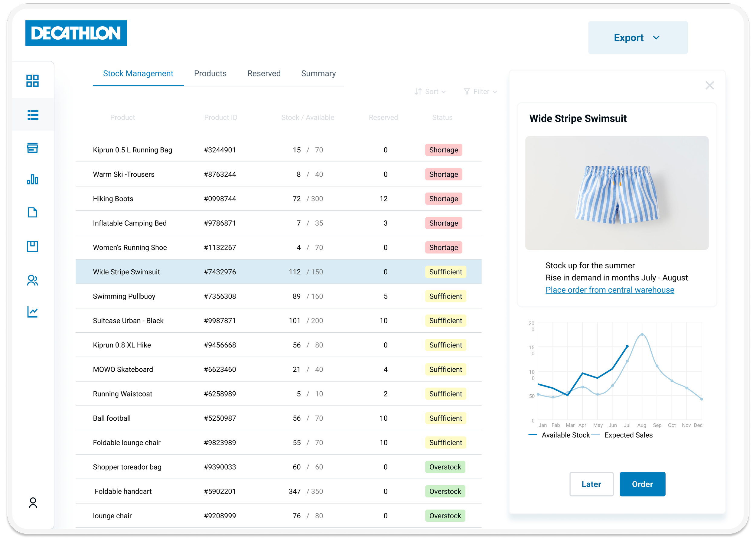Open the Sort dropdown
The height and width of the screenshot is (538, 756).
(430, 91)
